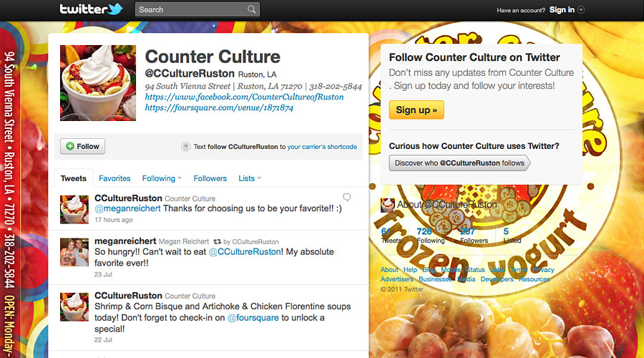Open the @foursquare mention link
This screenshot has height=358, width=644.
coord(253,318)
